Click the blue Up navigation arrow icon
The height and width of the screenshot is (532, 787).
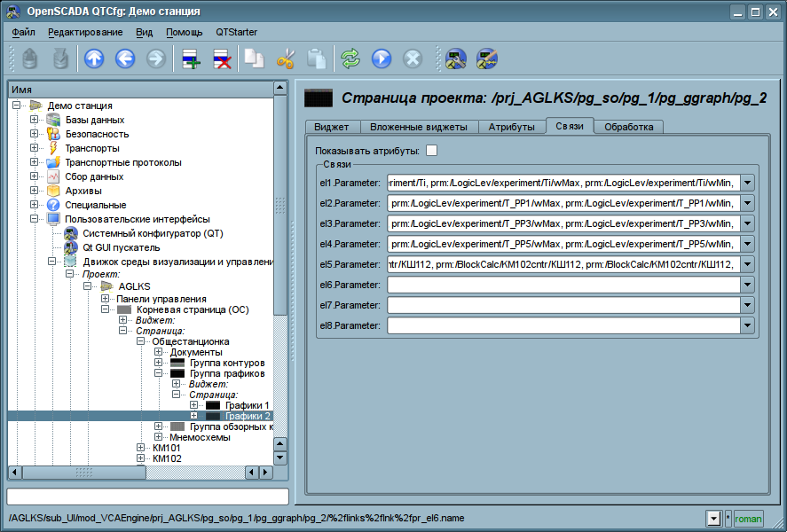94,59
